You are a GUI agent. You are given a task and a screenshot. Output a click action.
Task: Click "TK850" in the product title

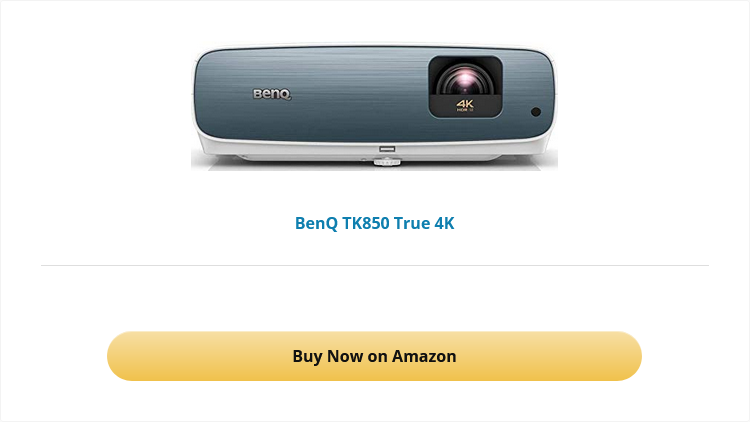[365, 223]
